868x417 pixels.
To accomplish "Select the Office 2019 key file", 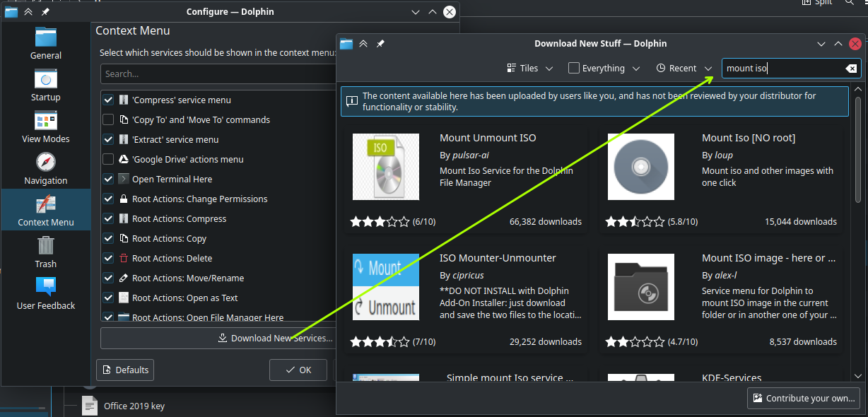I will click(x=134, y=406).
